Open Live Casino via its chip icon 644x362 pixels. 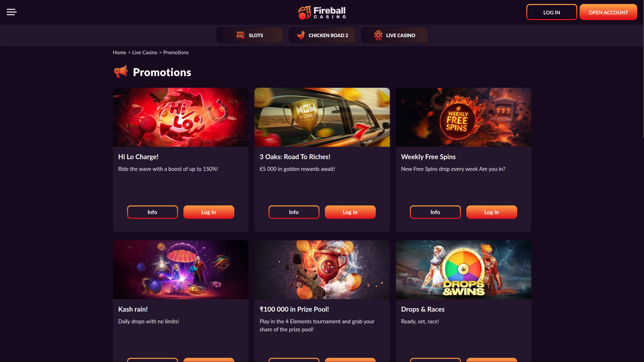(x=378, y=35)
